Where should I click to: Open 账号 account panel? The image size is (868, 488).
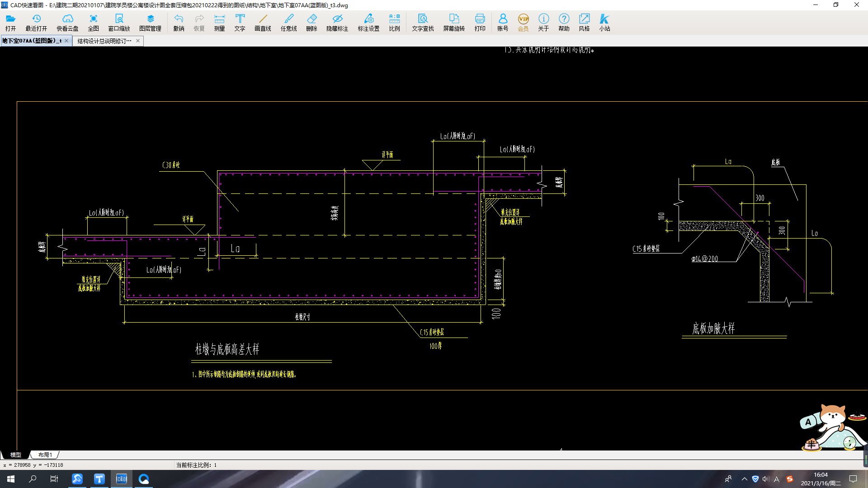503,23
